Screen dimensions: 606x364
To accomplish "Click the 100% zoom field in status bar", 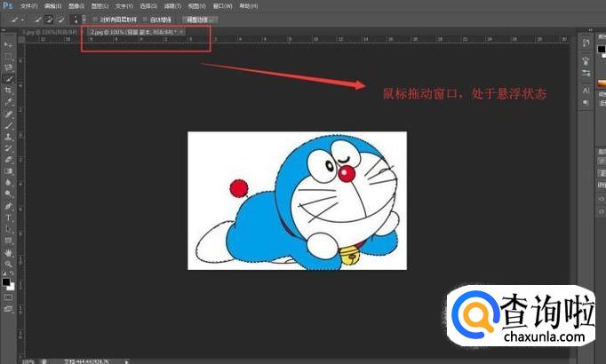I will click(x=29, y=361).
